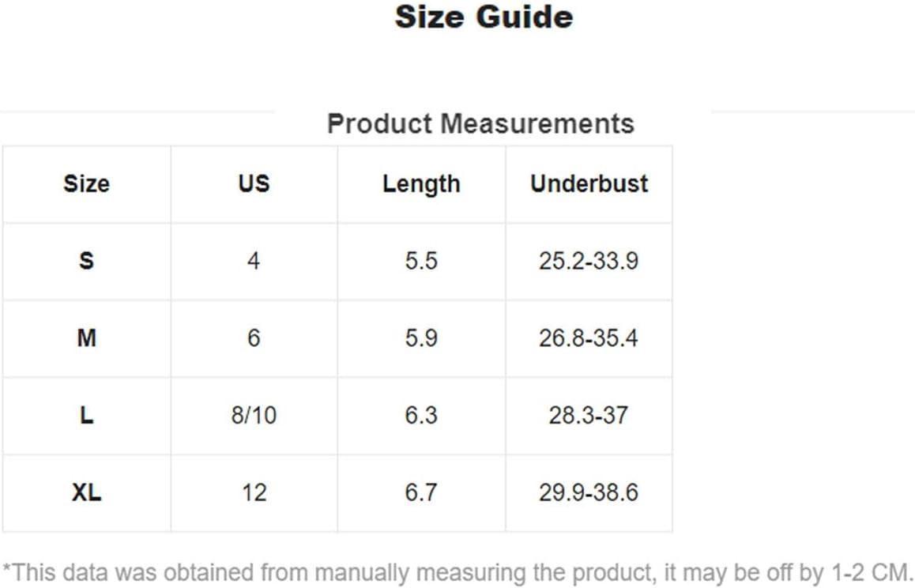Select the Length column header
This screenshot has height=588, width=915.
421,184
